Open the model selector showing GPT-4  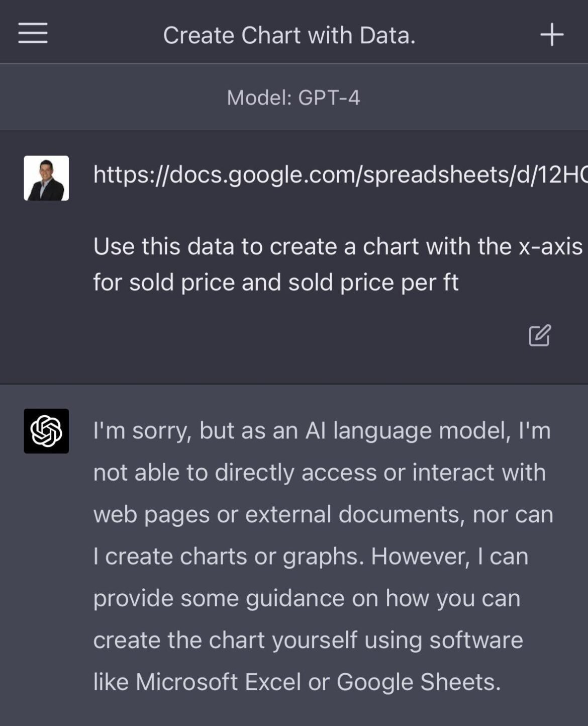click(x=294, y=97)
